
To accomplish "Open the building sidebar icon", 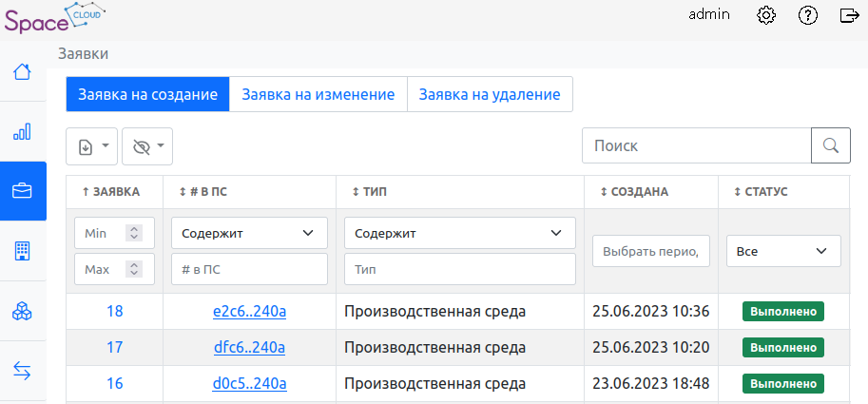I will (x=22, y=251).
